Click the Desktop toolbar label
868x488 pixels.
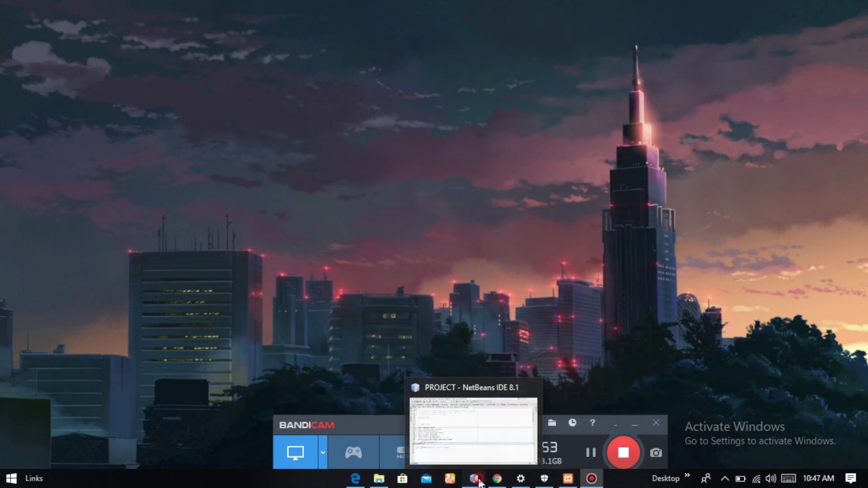(665, 479)
